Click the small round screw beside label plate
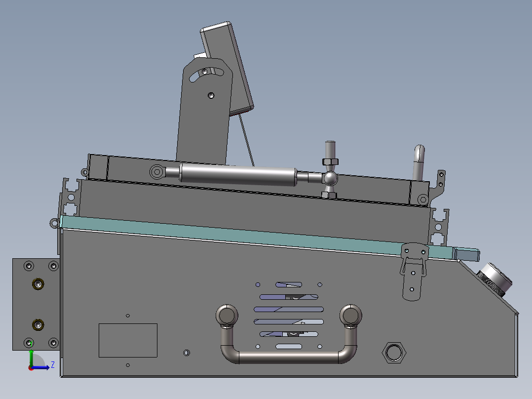The height and width of the screenshot is (399, 532). point(187,353)
